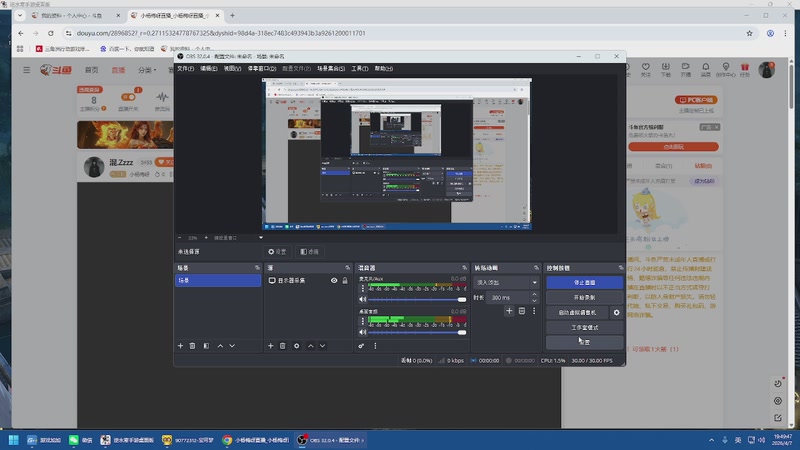Open the Tools menu in OBS

coord(359,68)
